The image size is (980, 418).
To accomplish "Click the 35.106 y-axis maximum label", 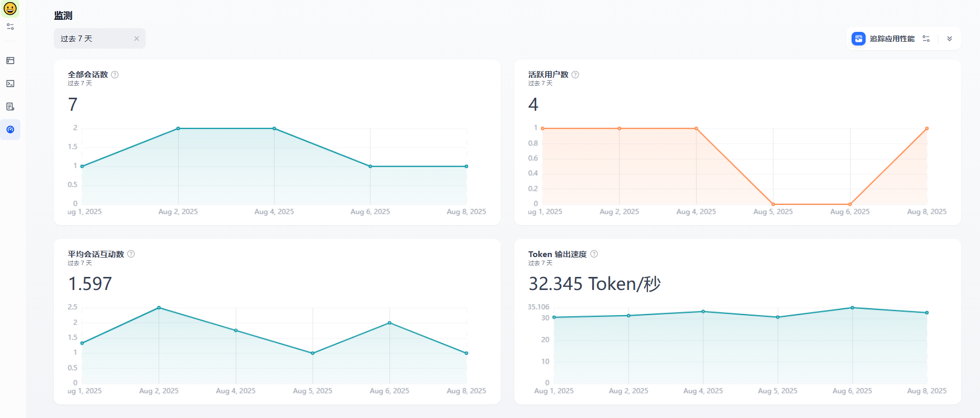I will click(x=539, y=307).
